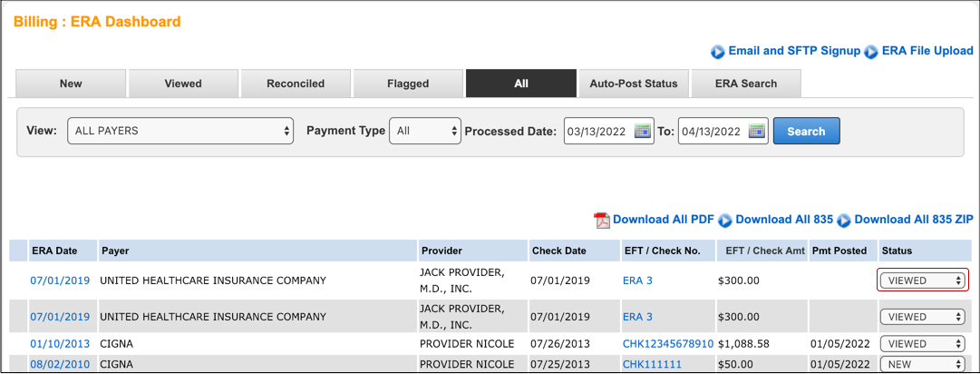Change status dropdown showing NEW for CHK111111

coord(923,364)
